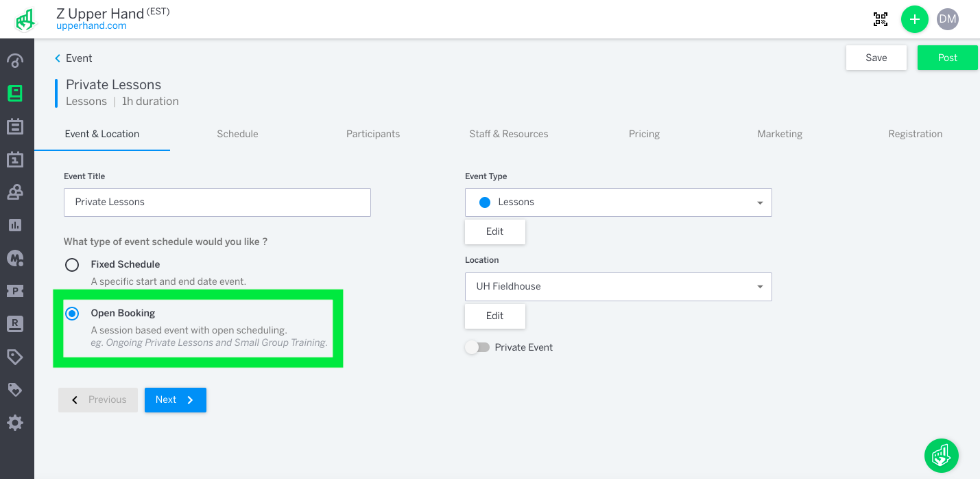Open the Location UH Fieldhouse dropdown

[x=619, y=287]
